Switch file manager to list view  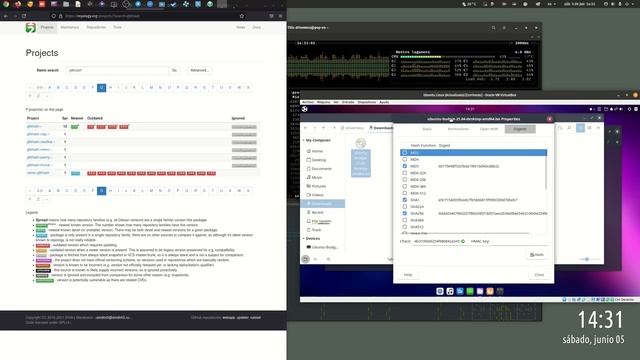click(589, 128)
